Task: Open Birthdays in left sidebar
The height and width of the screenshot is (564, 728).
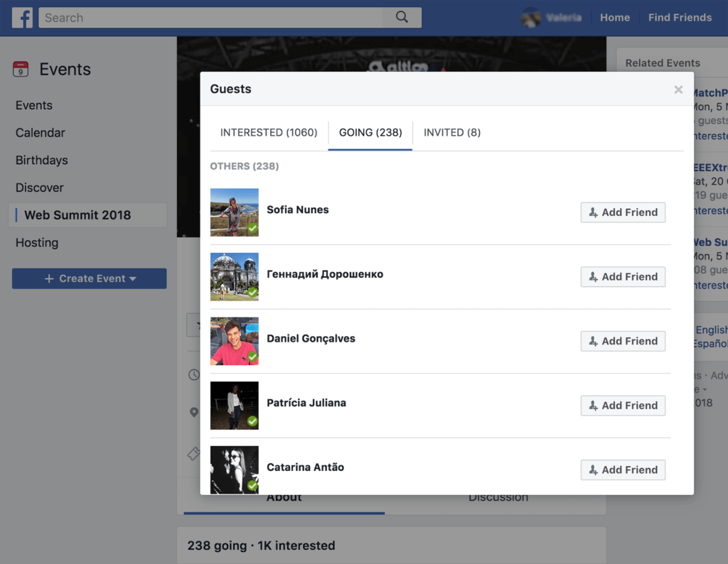Action: pos(42,160)
